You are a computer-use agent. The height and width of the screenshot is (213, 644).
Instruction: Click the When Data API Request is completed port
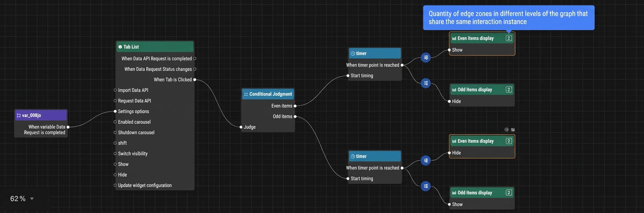point(195,59)
